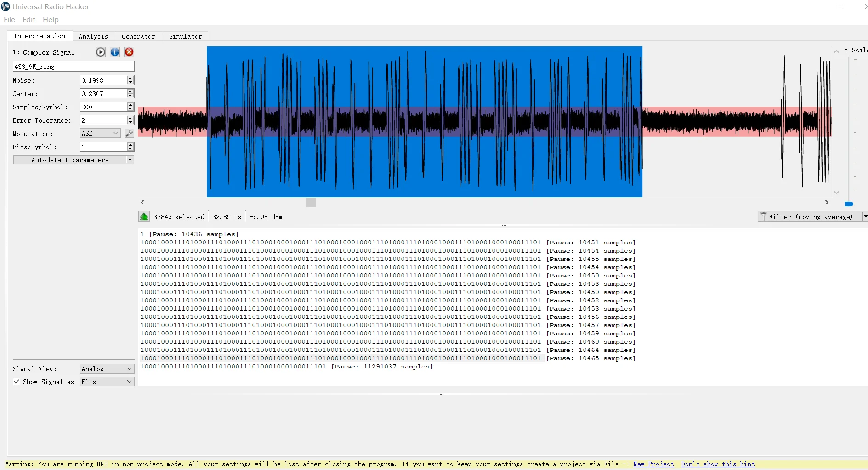Image resolution: width=868 pixels, height=470 pixels.
Task: Click the Samples/Symbol value field
Action: coord(103,107)
